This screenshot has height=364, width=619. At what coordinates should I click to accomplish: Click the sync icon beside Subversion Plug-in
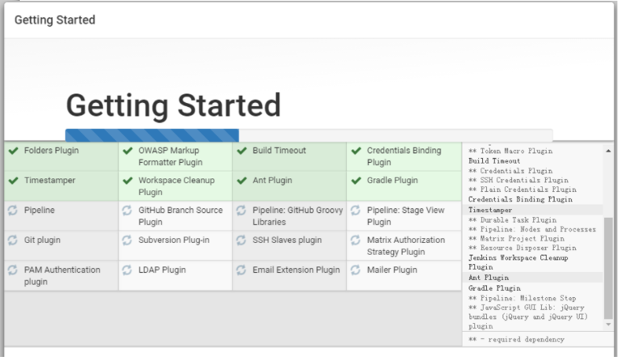point(127,241)
